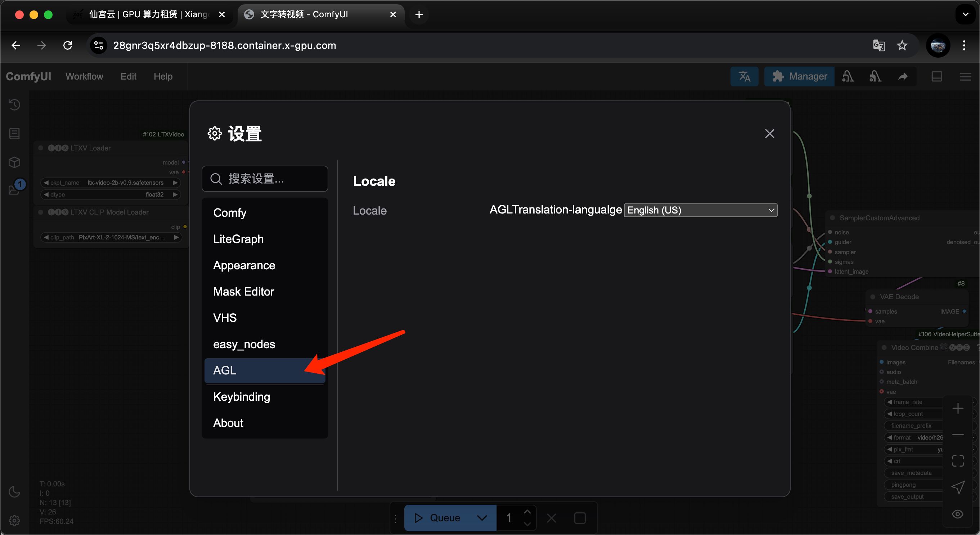Click the site info icon in address bar
This screenshot has height=535, width=980.
[x=99, y=46]
